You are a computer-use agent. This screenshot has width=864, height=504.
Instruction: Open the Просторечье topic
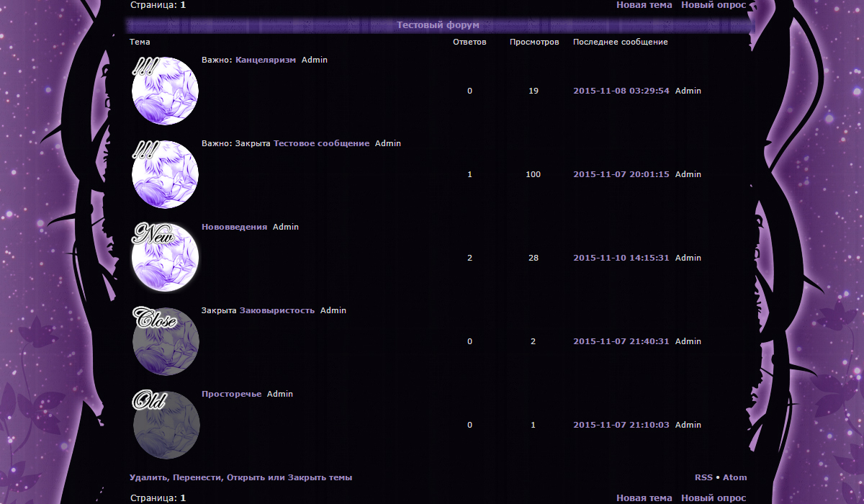231,395
